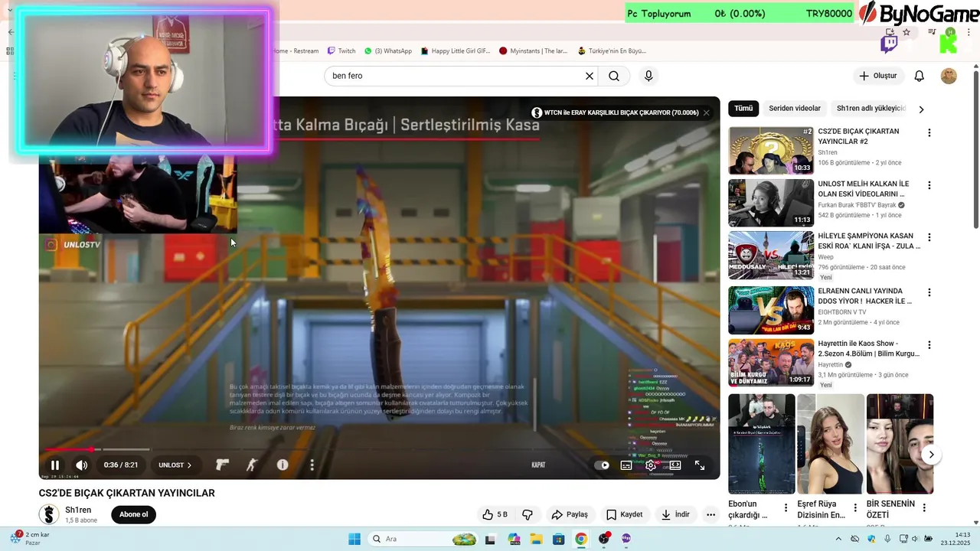Clear the search box text
Image resolution: width=980 pixels, height=551 pixels.
590,76
